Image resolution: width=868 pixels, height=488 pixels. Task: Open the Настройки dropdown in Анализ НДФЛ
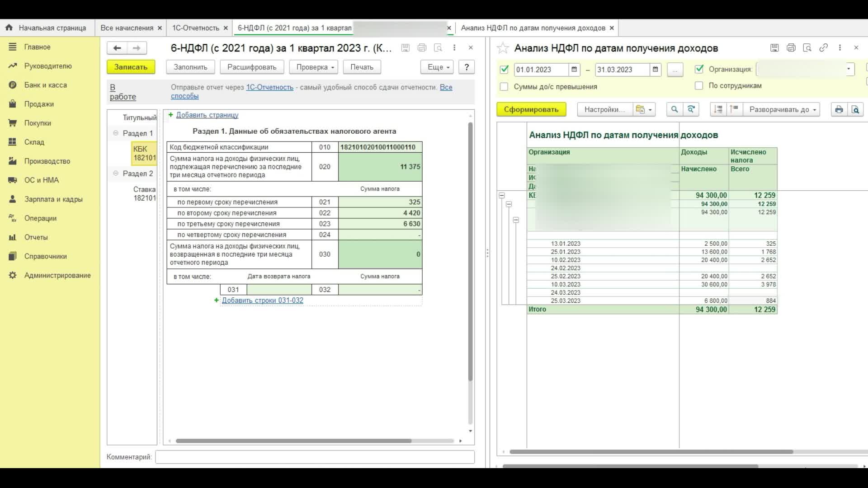point(651,110)
